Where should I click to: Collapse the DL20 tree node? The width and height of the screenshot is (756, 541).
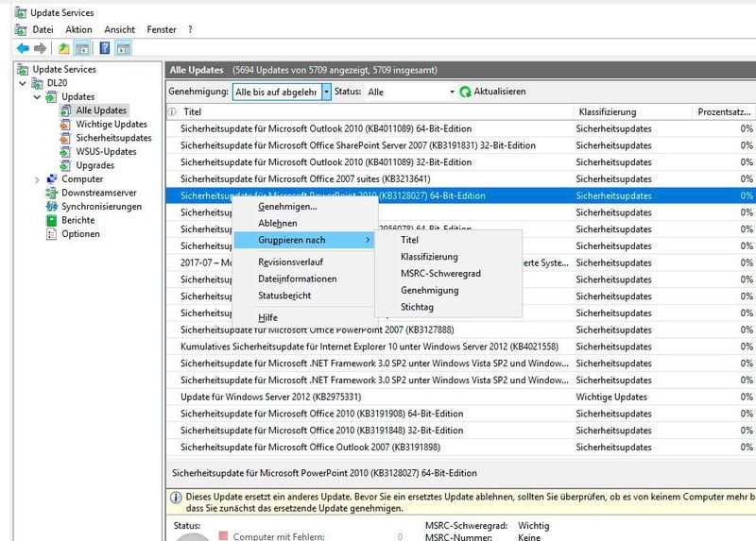pyautogui.click(x=23, y=83)
